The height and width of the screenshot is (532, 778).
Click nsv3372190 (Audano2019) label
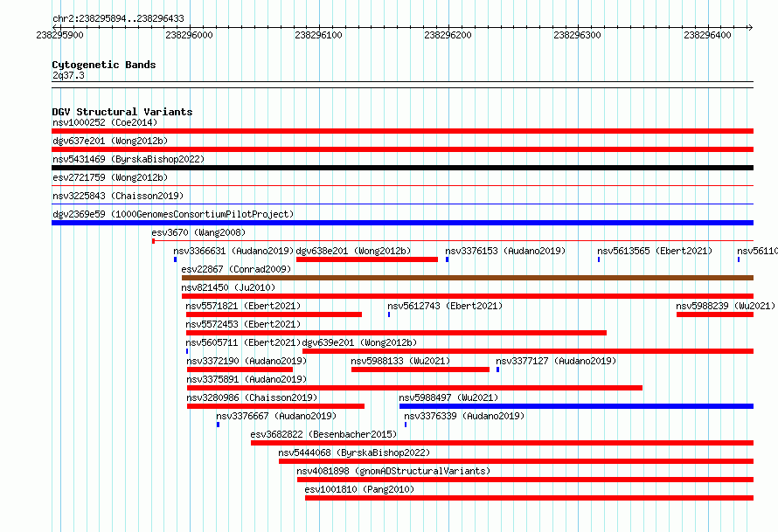click(247, 361)
